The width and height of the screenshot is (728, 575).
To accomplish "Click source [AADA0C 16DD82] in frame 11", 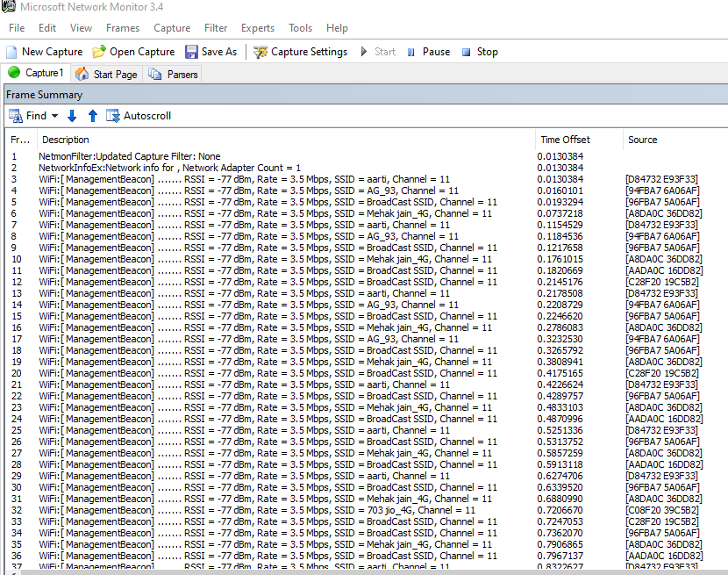I will 664,270.
